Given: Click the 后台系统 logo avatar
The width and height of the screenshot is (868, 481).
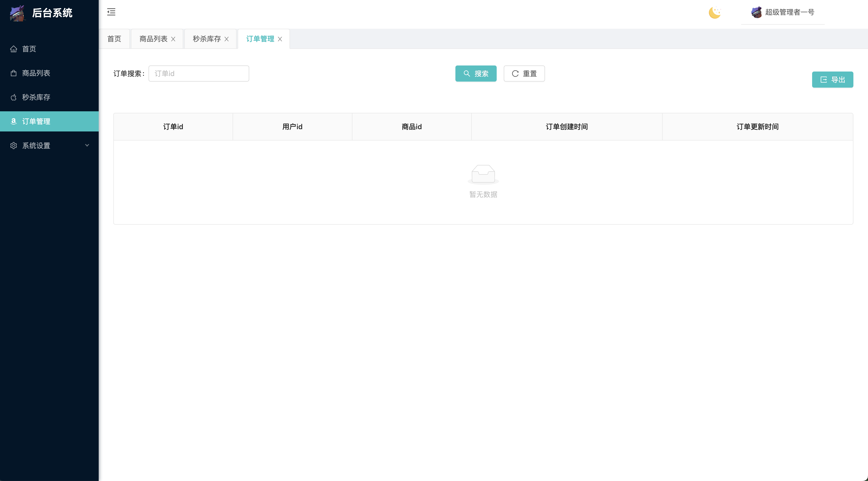Looking at the screenshot, I should pos(18,13).
